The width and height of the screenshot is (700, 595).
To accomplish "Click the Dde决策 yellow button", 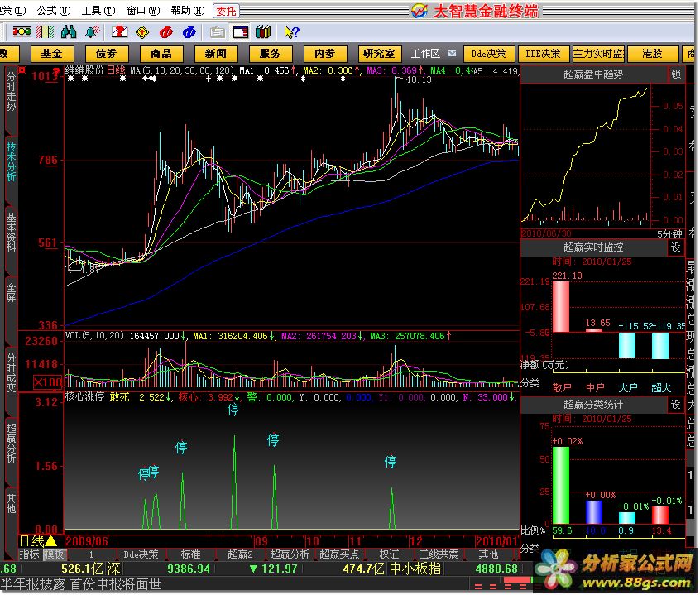I will pyautogui.click(x=489, y=54).
